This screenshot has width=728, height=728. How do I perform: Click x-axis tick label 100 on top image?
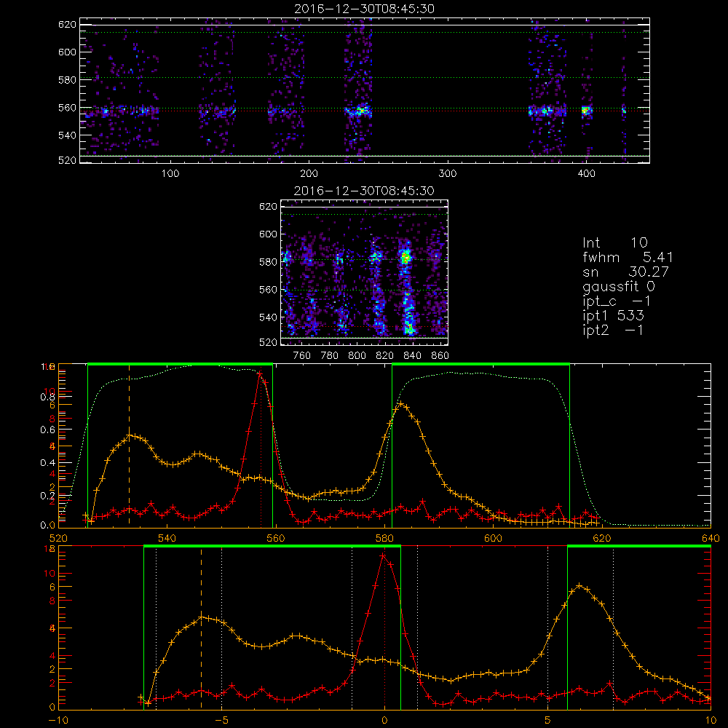(170, 174)
